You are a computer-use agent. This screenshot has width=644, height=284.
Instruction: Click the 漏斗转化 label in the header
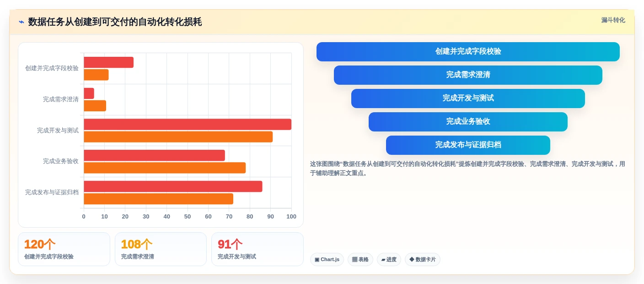click(613, 20)
